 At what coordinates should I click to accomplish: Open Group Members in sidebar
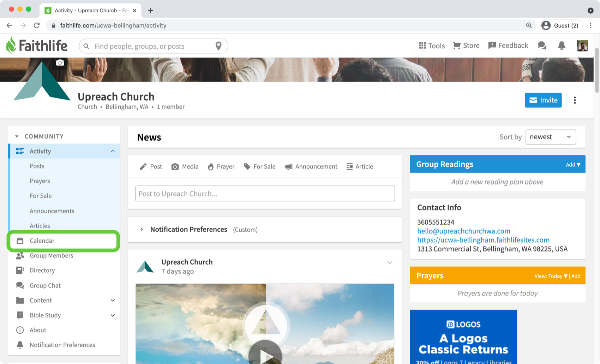[x=51, y=255]
